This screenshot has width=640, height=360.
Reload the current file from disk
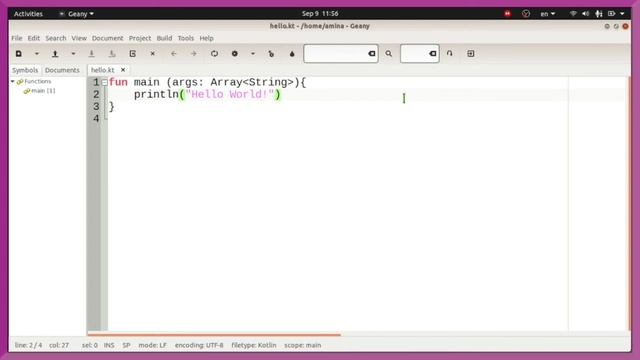pyautogui.click(x=133, y=53)
